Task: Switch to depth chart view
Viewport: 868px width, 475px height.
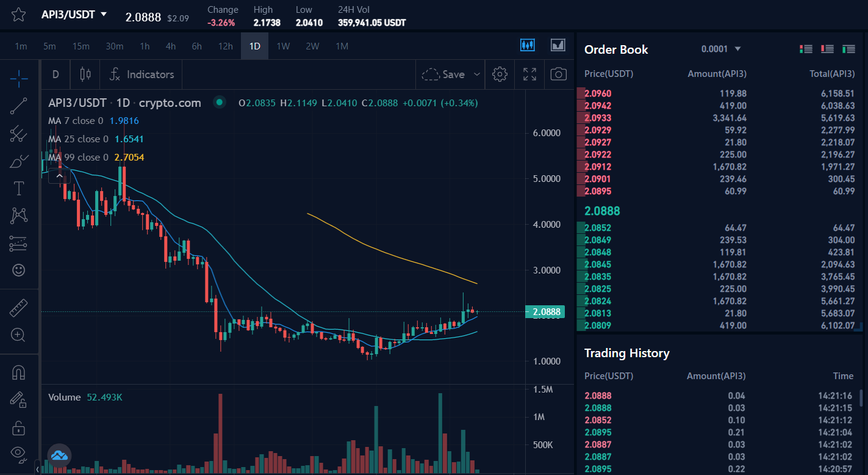Action: [x=558, y=45]
